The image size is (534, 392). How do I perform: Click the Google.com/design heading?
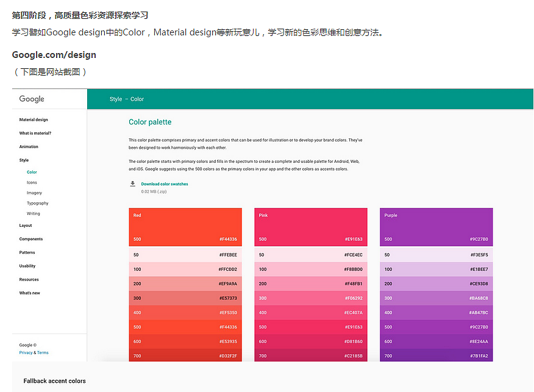54,55
